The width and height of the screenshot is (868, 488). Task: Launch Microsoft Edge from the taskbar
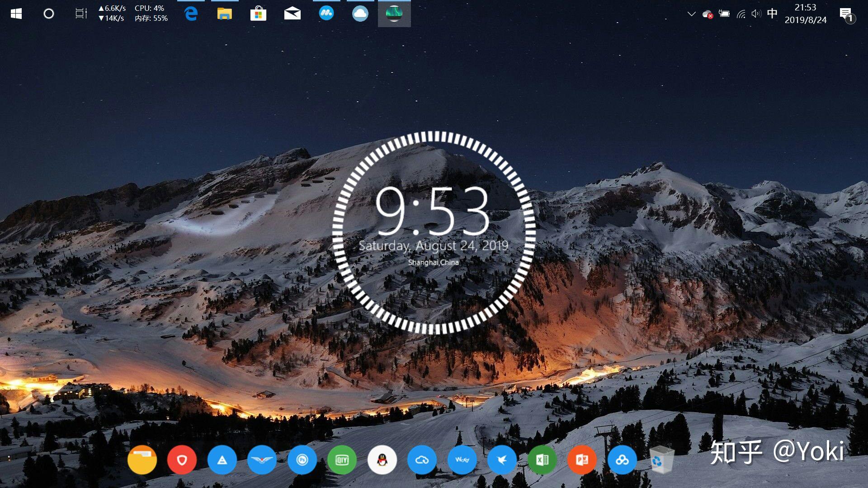tap(191, 14)
